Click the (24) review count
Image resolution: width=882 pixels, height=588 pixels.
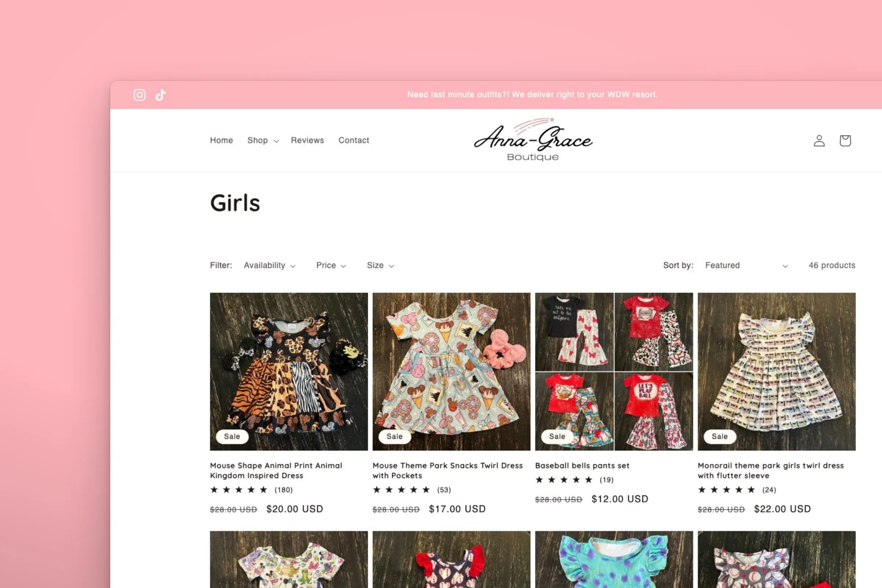769,490
